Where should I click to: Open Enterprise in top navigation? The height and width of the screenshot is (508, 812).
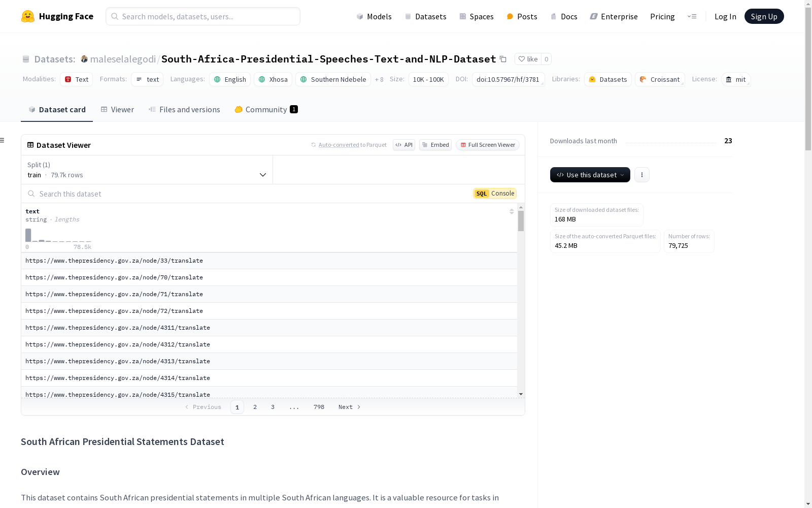click(x=614, y=16)
